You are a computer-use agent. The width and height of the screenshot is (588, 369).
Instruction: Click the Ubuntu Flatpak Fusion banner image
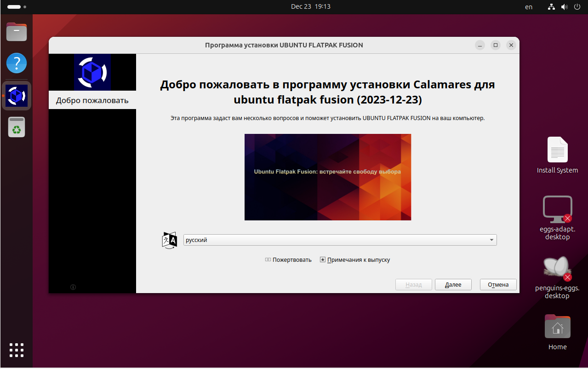[x=328, y=177]
